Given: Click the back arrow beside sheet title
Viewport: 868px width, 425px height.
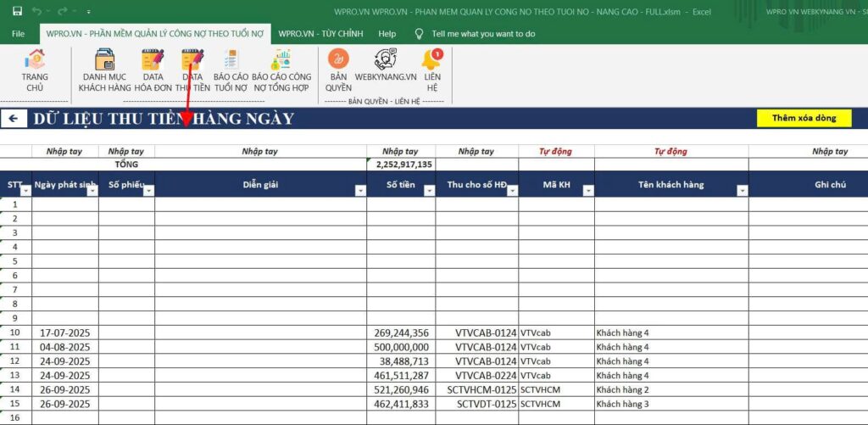Looking at the screenshot, I should [14, 119].
